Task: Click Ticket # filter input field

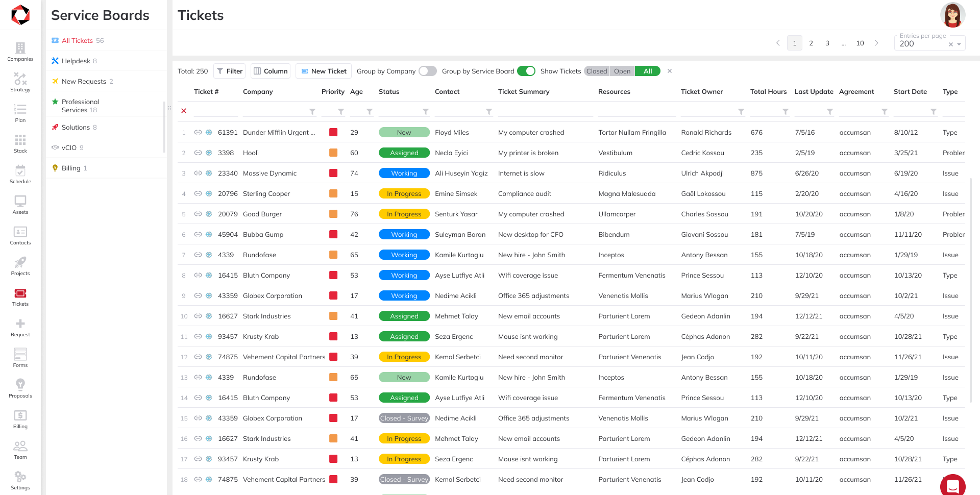Action: click(x=216, y=111)
